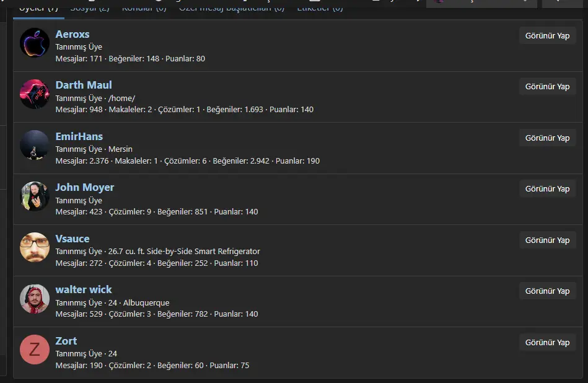
Task: Click Görünür Yap for Aeroxs
Action: pos(547,36)
